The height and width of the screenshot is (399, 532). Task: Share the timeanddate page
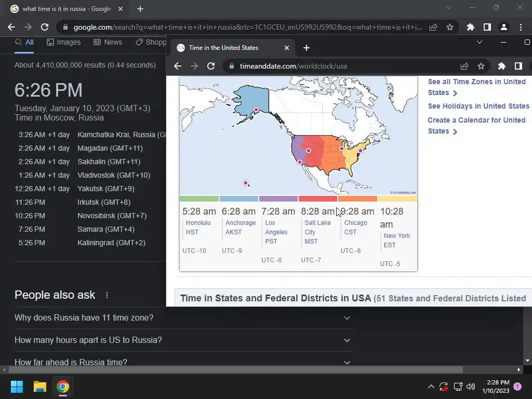click(x=464, y=66)
